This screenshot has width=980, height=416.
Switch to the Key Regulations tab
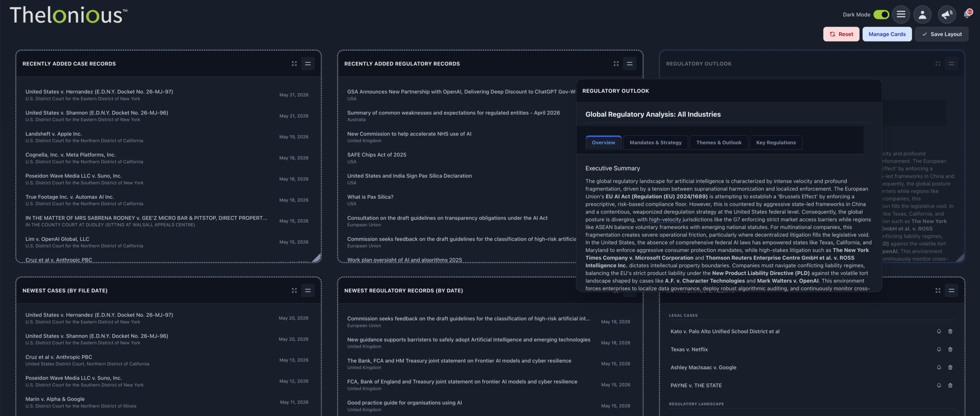[x=776, y=142]
